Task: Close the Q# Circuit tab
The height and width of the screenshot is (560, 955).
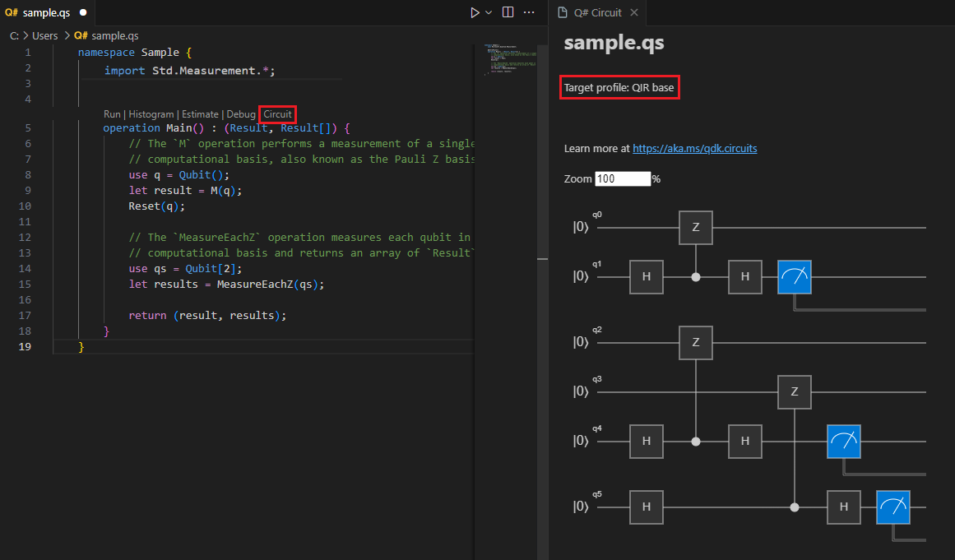Action: 634,12
